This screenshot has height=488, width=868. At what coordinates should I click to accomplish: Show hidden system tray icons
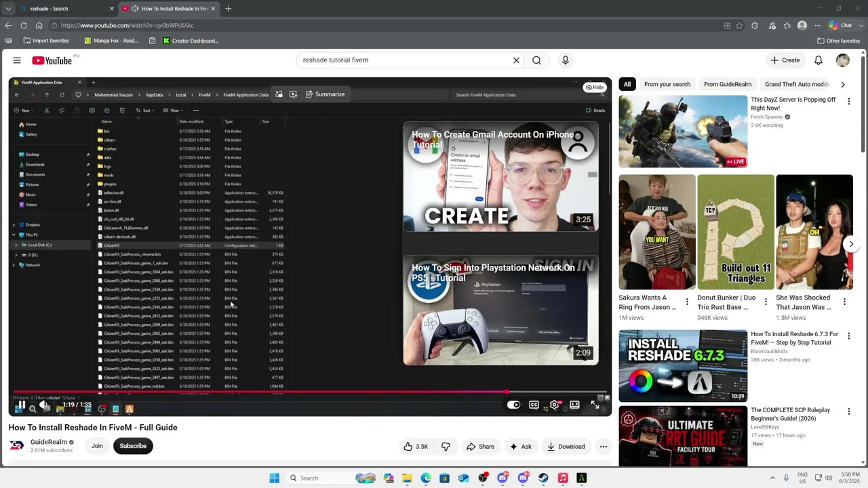point(772,478)
